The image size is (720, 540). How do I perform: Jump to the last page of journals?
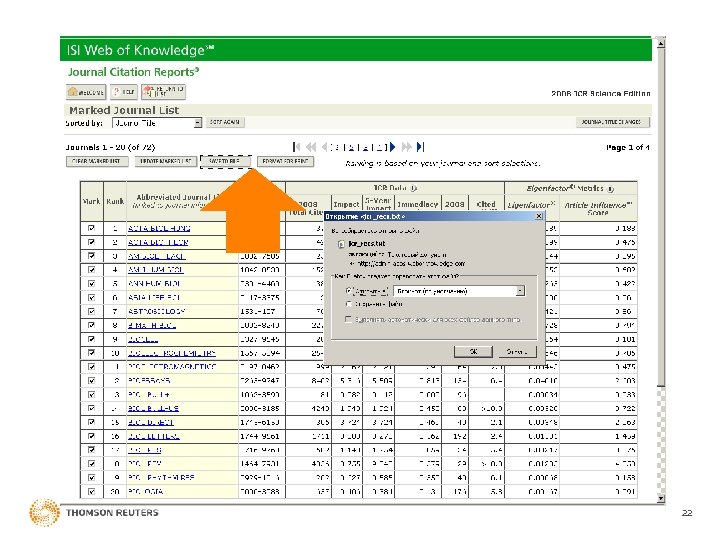pos(420,147)
